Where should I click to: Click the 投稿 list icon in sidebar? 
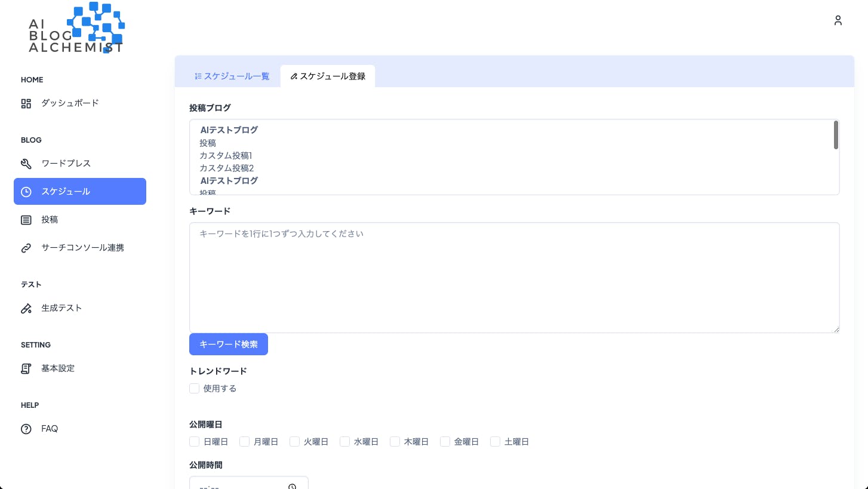click(x=26, y=220)
